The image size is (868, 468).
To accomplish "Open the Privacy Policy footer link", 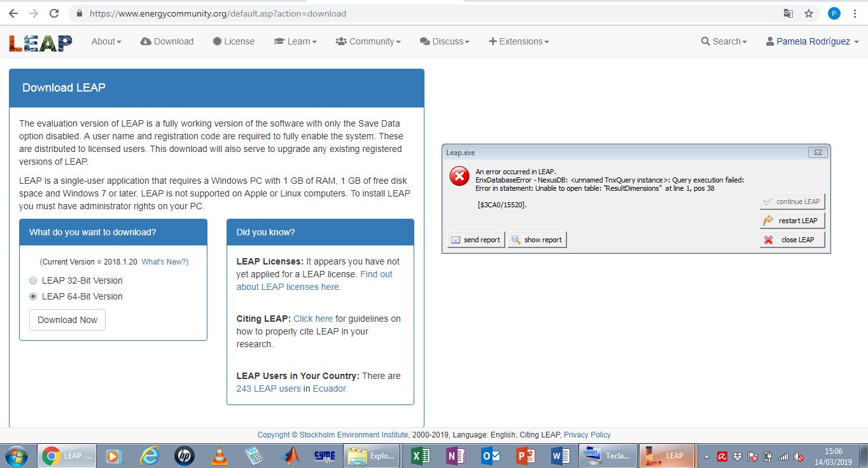I will click(x=587, y=435).
